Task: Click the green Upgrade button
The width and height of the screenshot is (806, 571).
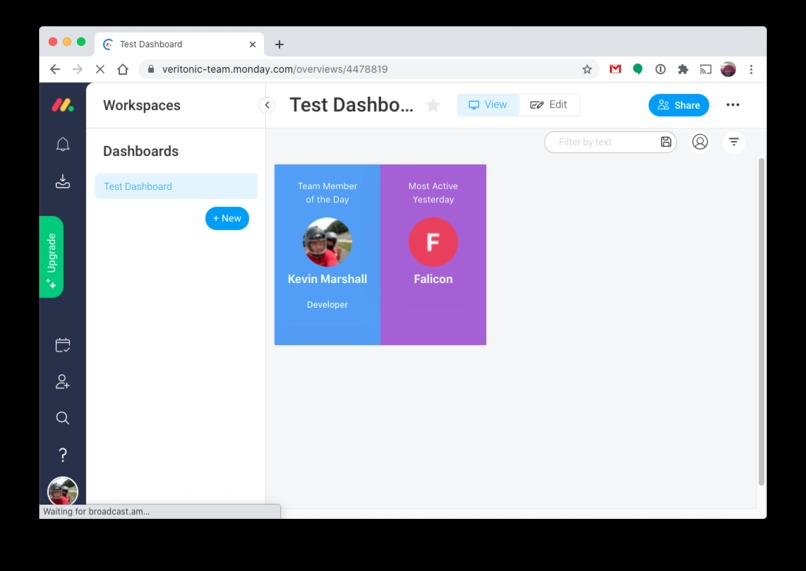Action: click(x=51, y=257)
